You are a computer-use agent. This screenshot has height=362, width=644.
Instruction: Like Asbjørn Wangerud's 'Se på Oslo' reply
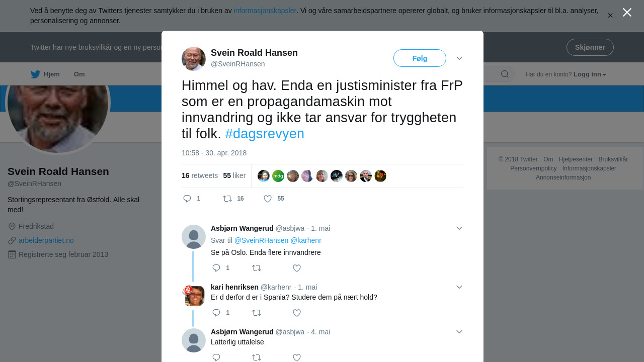(x=297, y=268)
